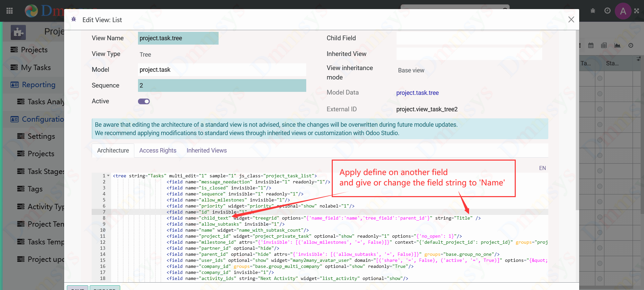The image size is (644, 290).
Task: Click the 'Tree' view type value
Action: [x=145, y=55]
